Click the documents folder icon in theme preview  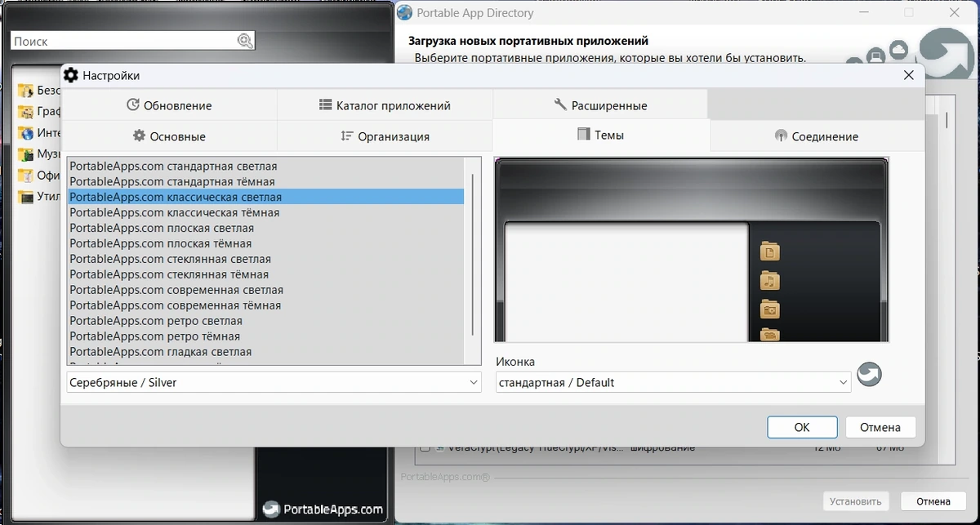(769, 251)
